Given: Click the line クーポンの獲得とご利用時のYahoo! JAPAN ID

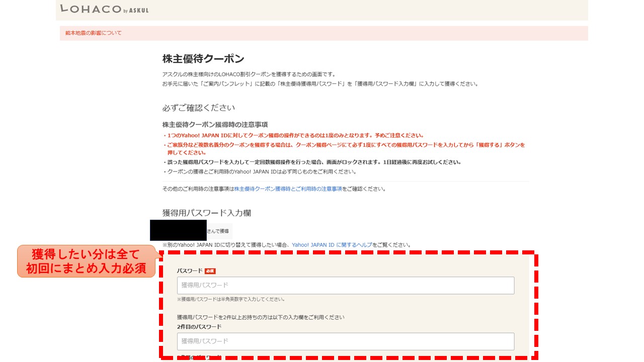Looking at the screenshot, I should (x=259, y=172).
